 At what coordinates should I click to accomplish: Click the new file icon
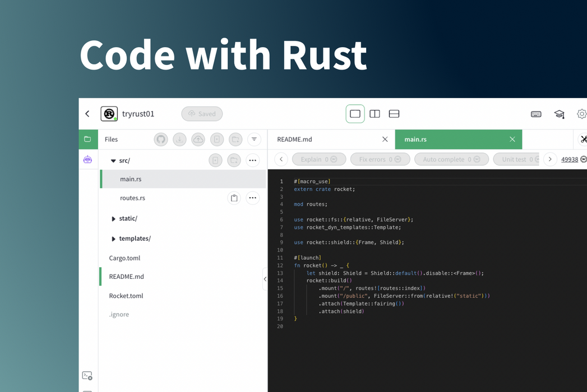[x=216, y=139]
